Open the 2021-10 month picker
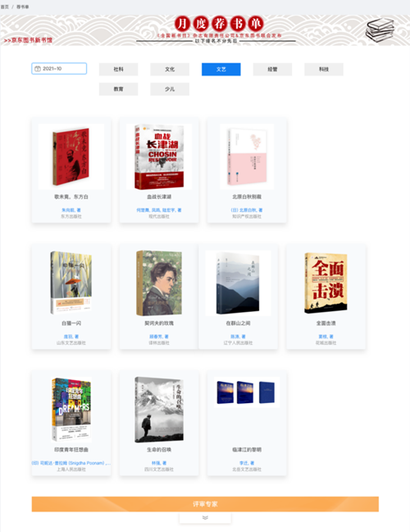410x532 pixels. point(59,68)
